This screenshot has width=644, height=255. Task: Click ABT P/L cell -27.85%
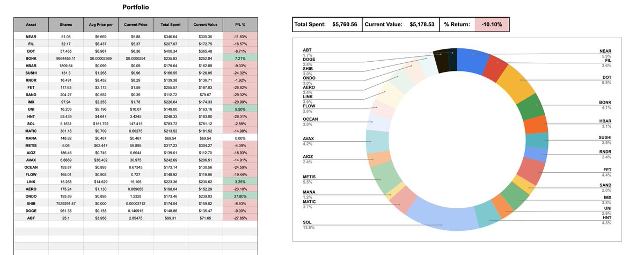pyautogui.click(x=240, y=218)
